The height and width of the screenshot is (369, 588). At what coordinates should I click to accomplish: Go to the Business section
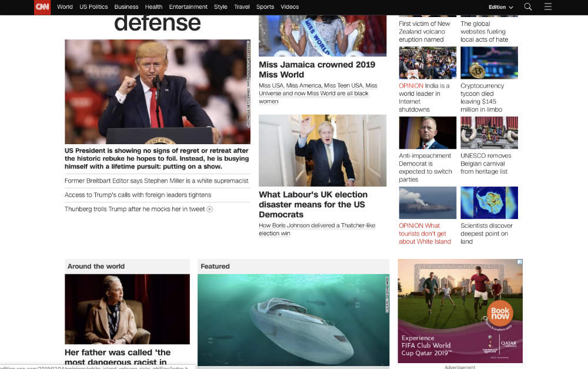click(x=126, y=6)
